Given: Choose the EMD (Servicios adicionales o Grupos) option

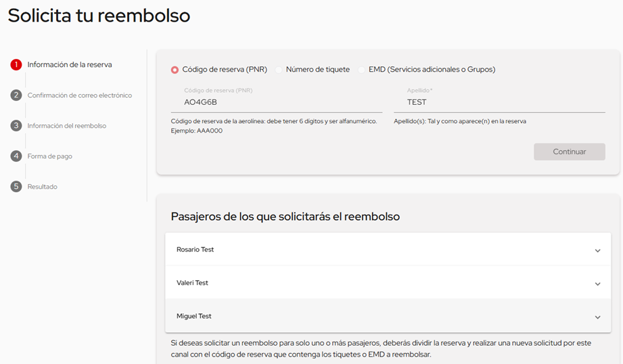Looking at the screenshot, I should pos(362,70).
